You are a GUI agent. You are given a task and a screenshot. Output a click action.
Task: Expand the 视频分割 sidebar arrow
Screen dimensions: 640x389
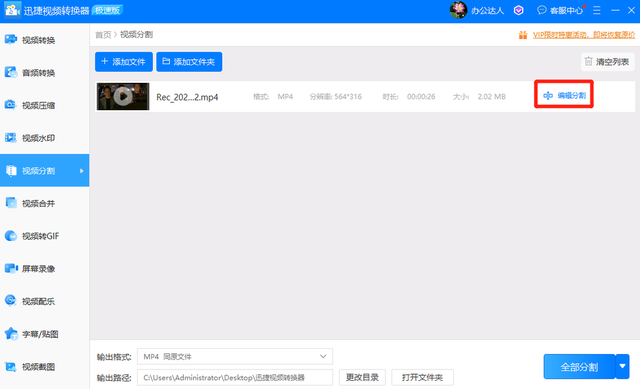(82, 171)
